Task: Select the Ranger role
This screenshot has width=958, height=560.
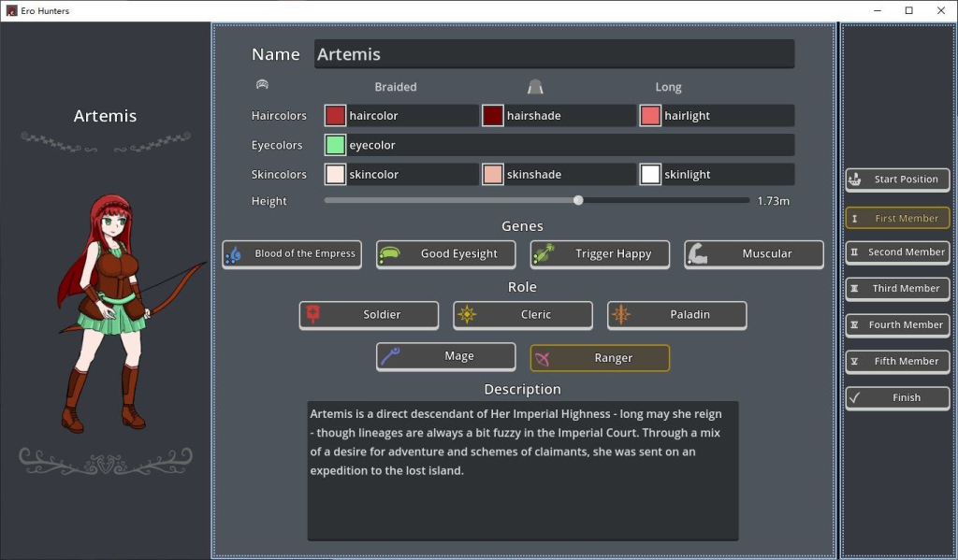Action: point(600,358)
